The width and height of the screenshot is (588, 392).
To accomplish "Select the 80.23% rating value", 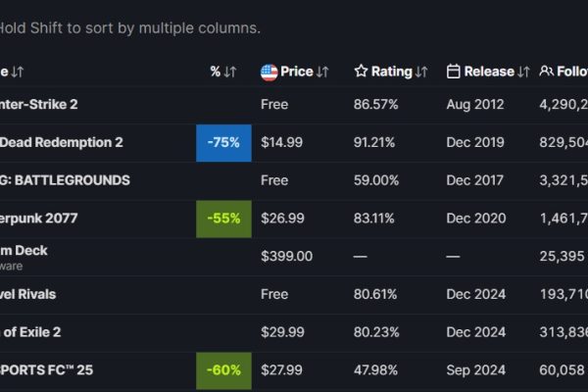I will 376,332.
